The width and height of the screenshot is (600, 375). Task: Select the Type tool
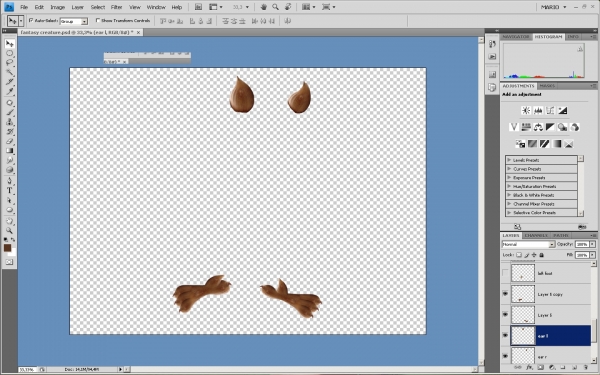tap(10, 190)
